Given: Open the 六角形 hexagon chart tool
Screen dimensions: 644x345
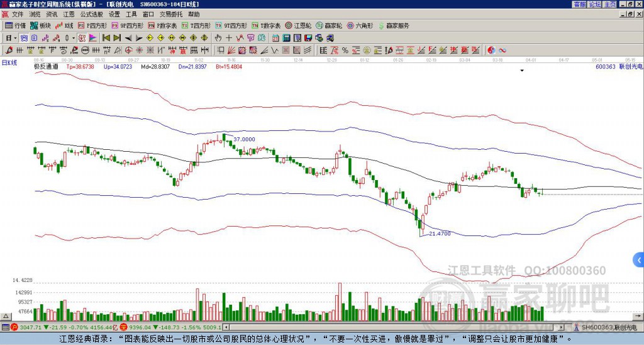Looking at the screenshot, I should point(360,25).
